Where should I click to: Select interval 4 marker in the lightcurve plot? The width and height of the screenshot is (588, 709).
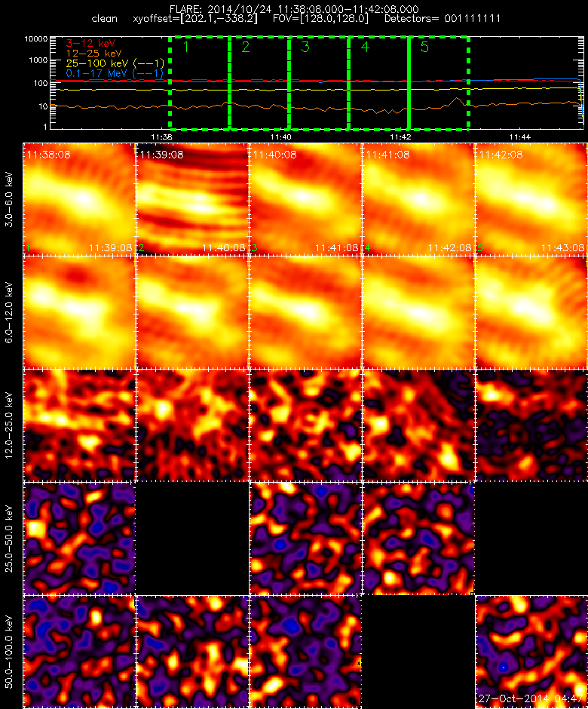point(365,47)
